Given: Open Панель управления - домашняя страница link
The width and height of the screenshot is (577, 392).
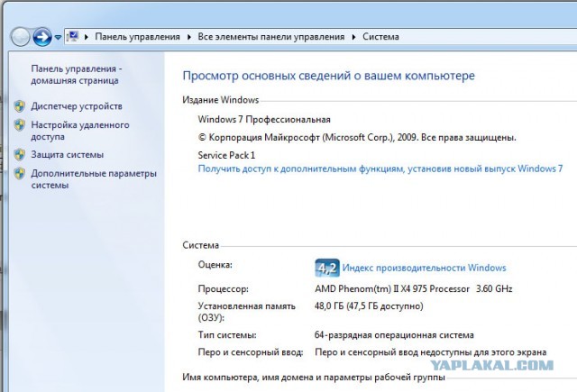Looking at the screenshot, I should coord(77,75).
